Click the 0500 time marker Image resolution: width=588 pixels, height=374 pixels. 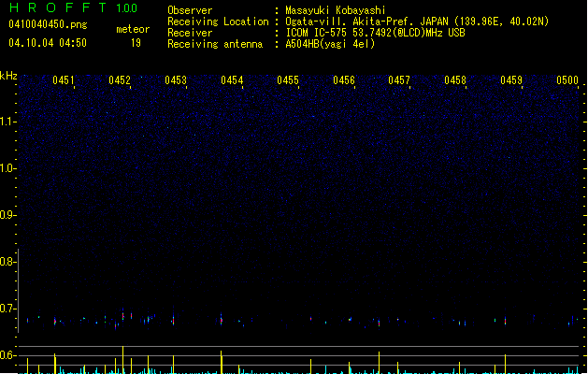point(567,80)
